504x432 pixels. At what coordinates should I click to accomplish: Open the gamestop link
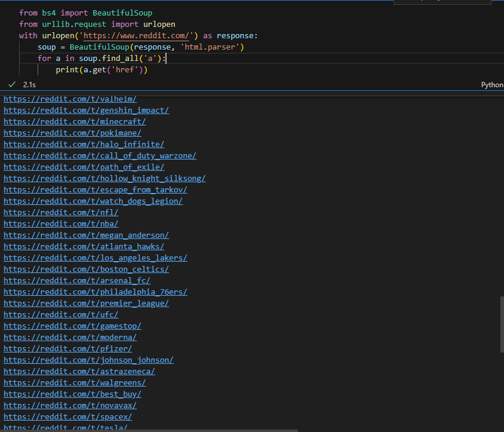click(x=72, y=326)
